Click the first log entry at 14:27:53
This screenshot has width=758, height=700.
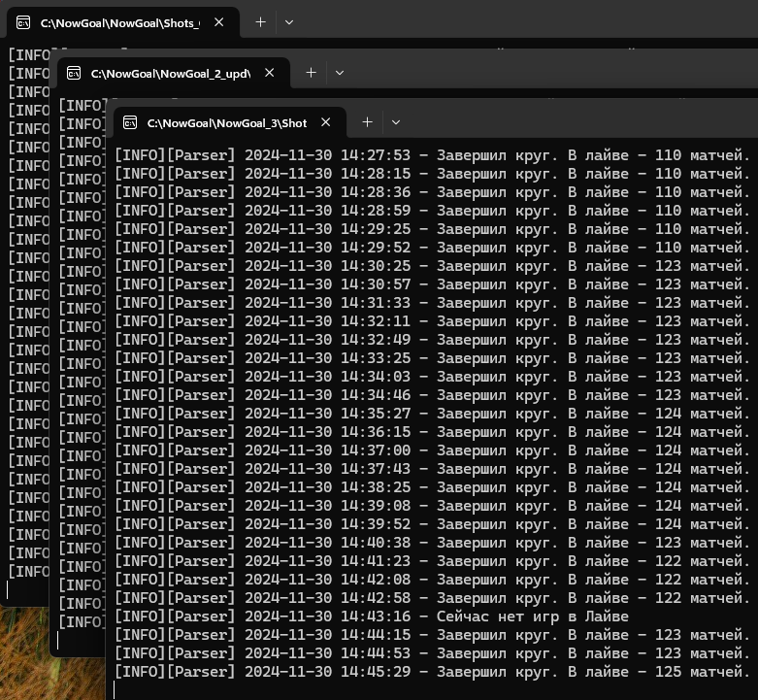click(432, 155)
